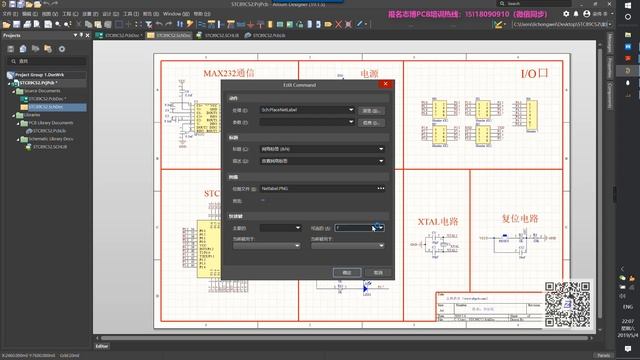Open the 放置 (P) menu

(x=90, y=14)
